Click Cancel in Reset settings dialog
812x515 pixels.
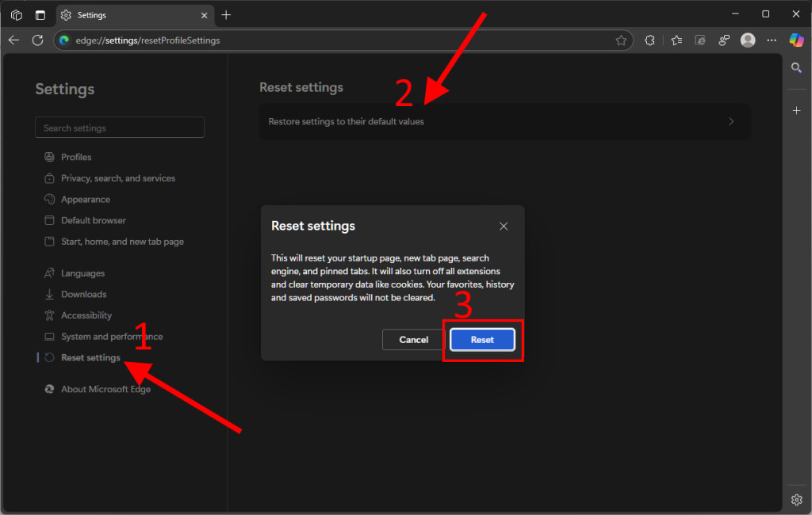click(413, 340)
